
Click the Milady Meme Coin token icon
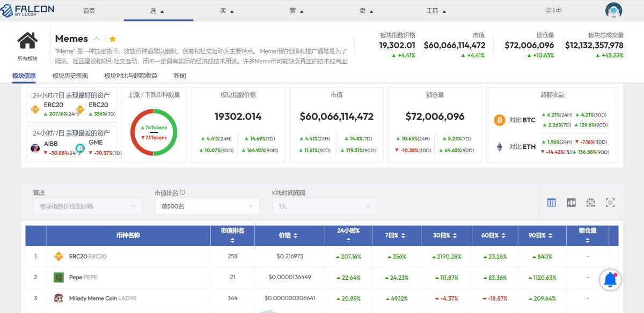[x=58, y=298]
